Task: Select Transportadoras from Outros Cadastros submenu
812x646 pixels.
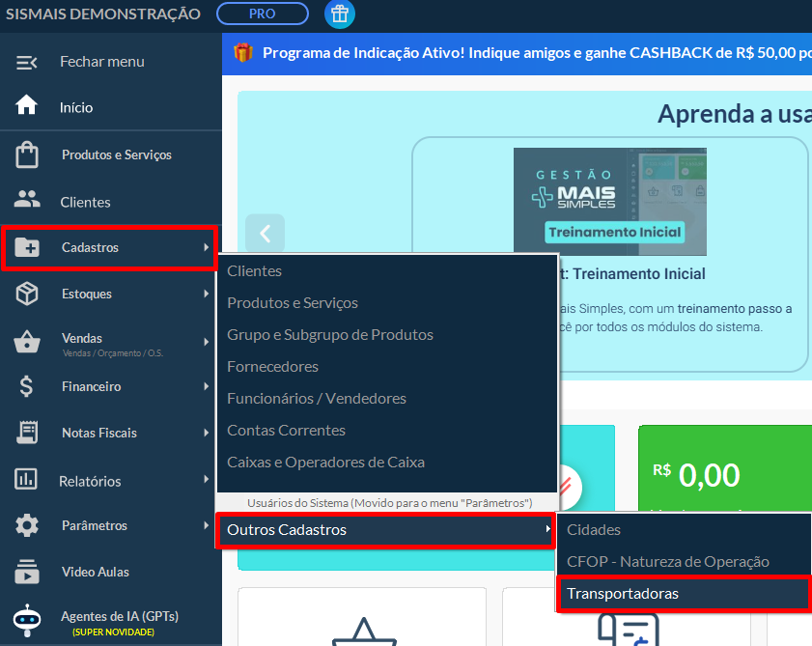Action: (623, 593)
